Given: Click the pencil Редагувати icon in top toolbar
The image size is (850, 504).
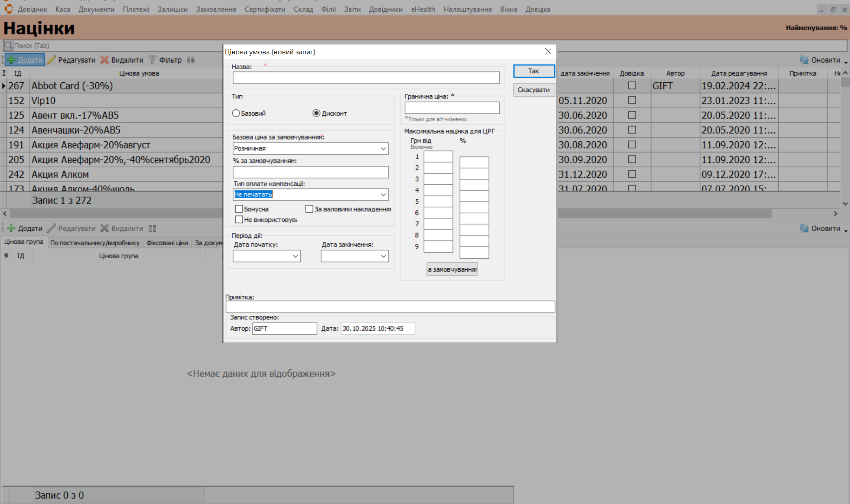Looking at the screenshot, I should click(51, 60).
